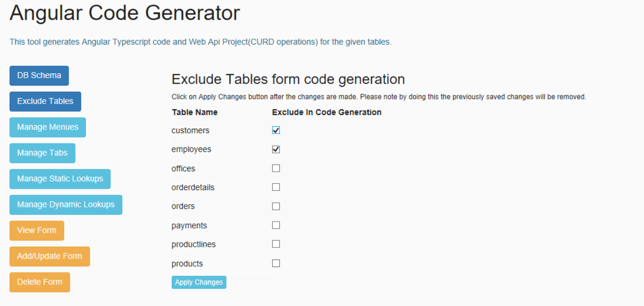Open the Add/Update Form option
Image resolution: width=644 pixels, height=306 pixels.
click(x=49, y=256)
